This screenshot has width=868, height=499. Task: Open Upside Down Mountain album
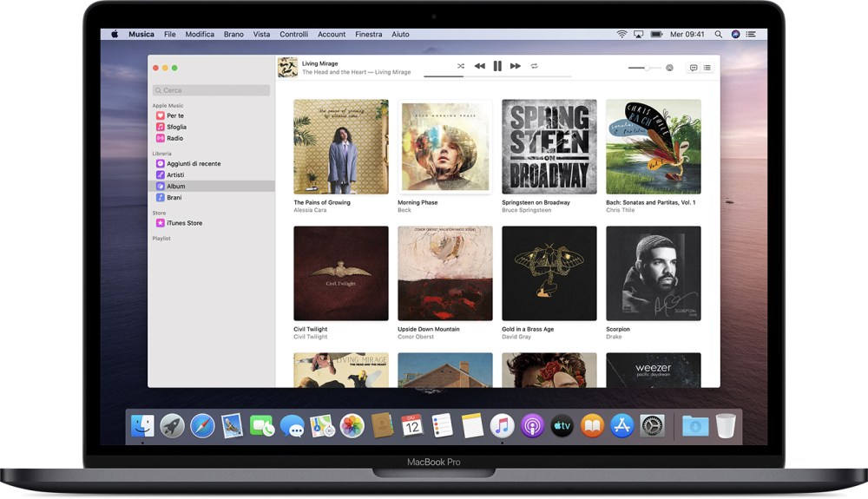(x=445, y=273)
